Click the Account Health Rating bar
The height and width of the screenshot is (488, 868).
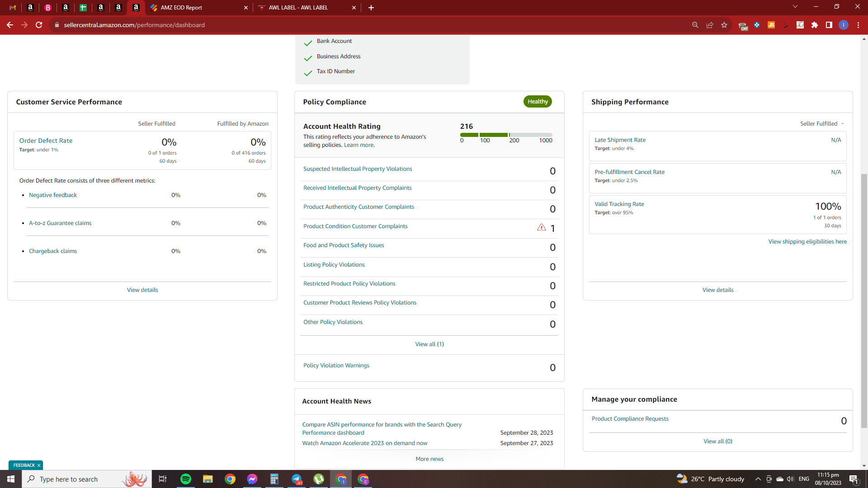[x=506, y=135]
